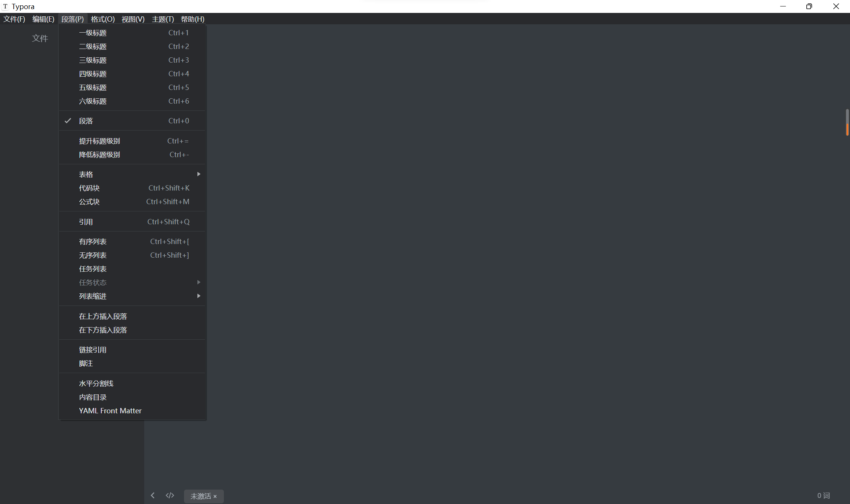
Task: Insert 内容目录 table of contents
Action: (x=132, y=397)
